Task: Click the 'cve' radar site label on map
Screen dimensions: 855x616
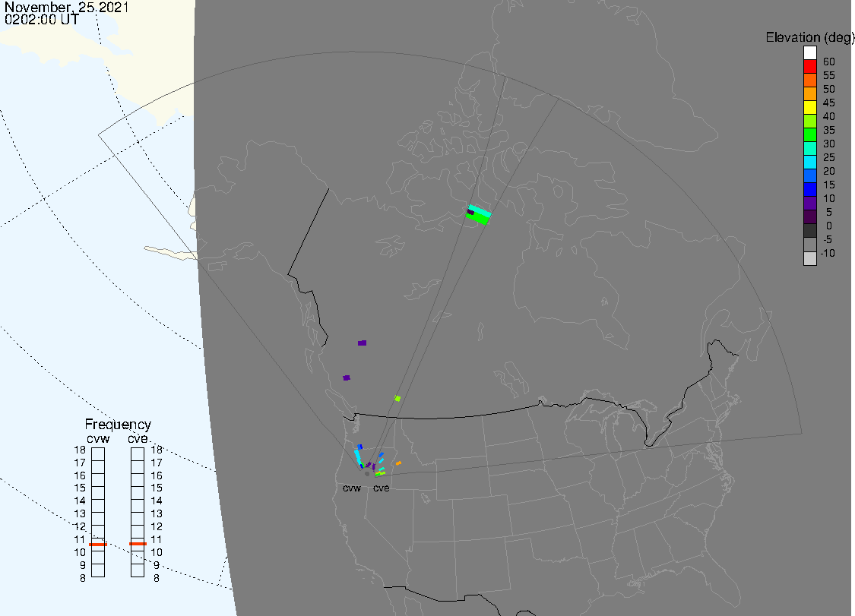Action: point(382,488)
